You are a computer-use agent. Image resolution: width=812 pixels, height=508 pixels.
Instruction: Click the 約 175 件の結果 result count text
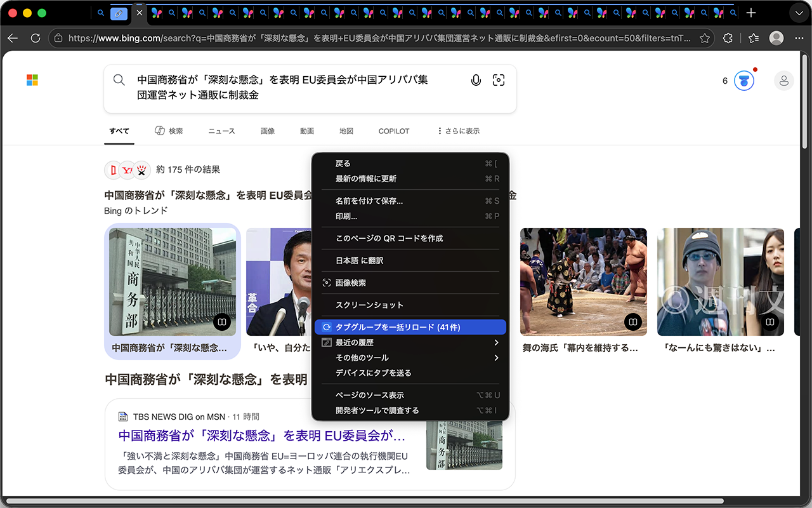188,170
